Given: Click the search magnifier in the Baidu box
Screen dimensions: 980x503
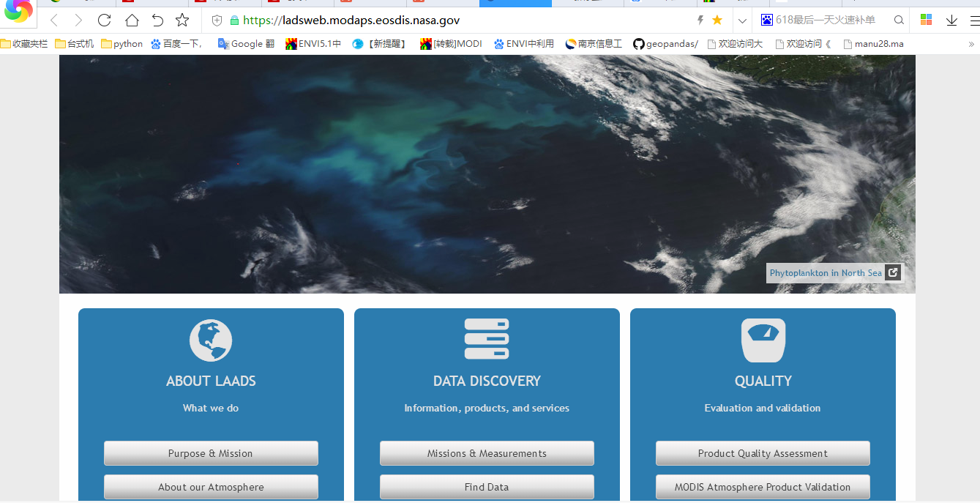Looking at the screenshot, I should [899, 21].
